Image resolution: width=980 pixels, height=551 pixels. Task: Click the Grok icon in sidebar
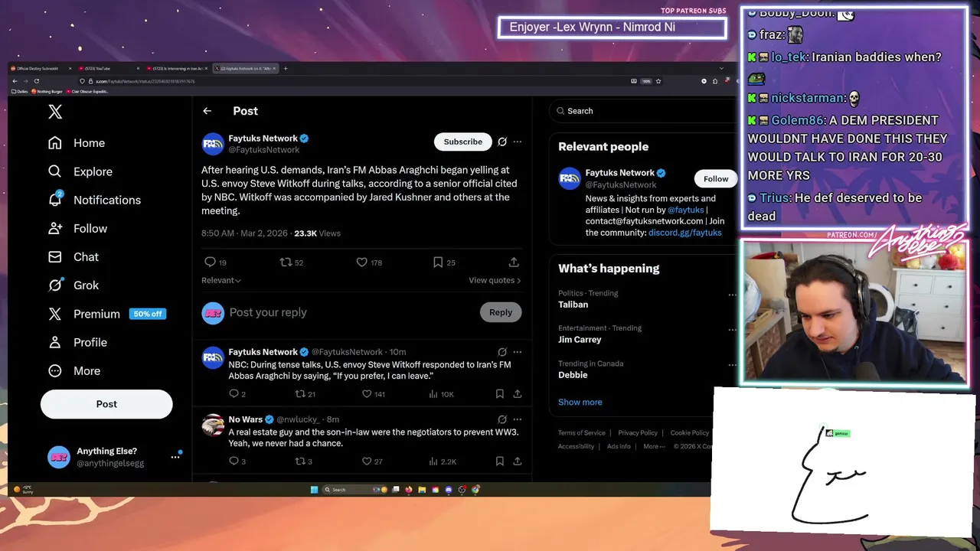point(55,285)
